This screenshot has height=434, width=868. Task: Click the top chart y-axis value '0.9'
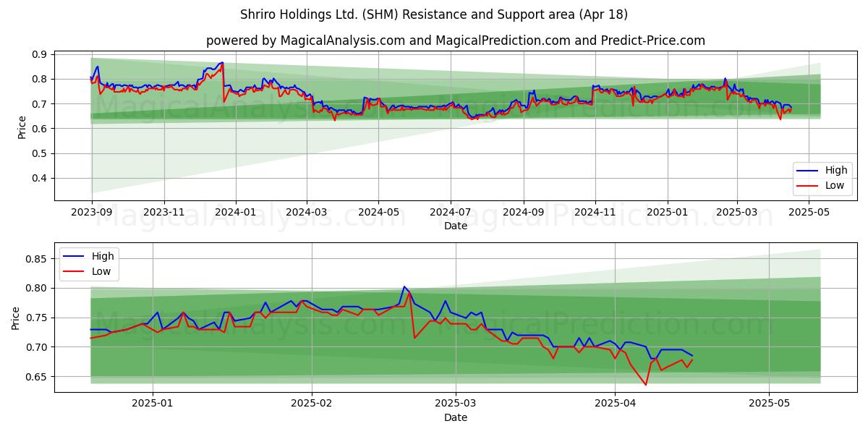40,54
